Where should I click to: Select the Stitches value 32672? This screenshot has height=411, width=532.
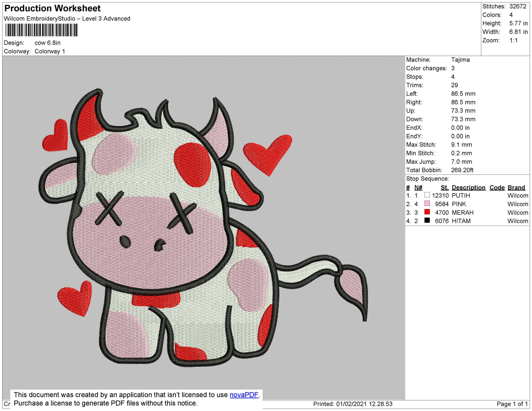pos(518,6)
